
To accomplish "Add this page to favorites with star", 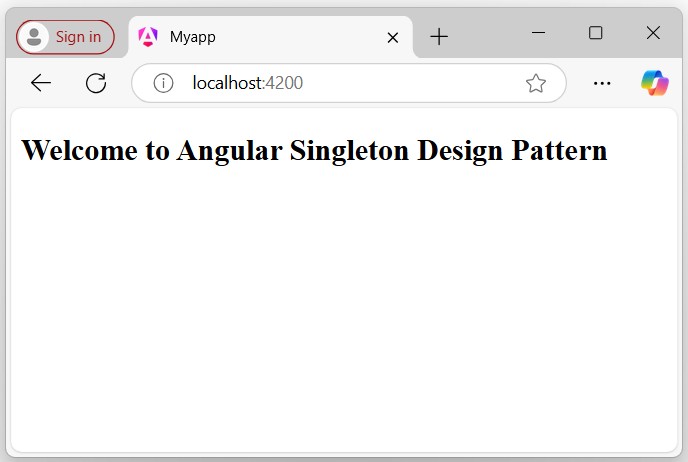I will coord(536,83).
